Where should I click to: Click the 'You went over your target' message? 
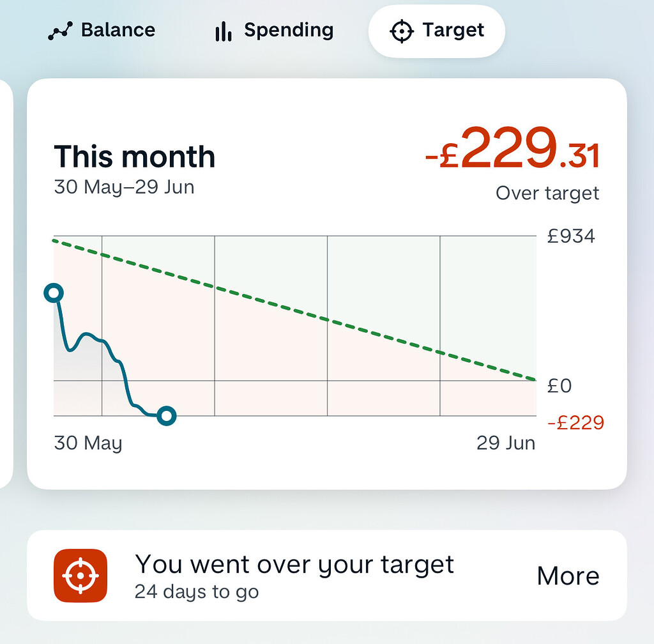(x=294, y=565)
